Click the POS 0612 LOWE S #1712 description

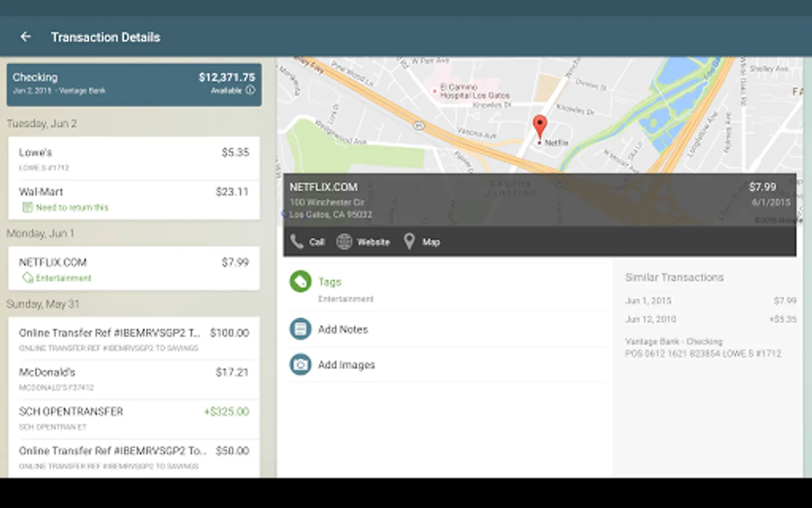click(x=703, y=353)
